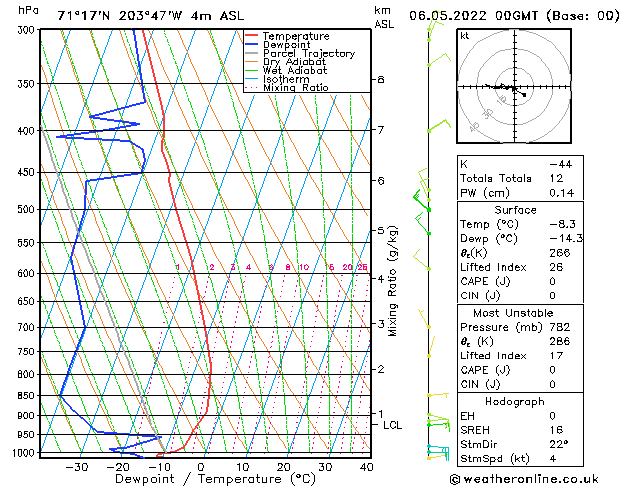Click the date header 06.05.2022 00GMT
The image size is (629, 486).
tap(473, 16)
